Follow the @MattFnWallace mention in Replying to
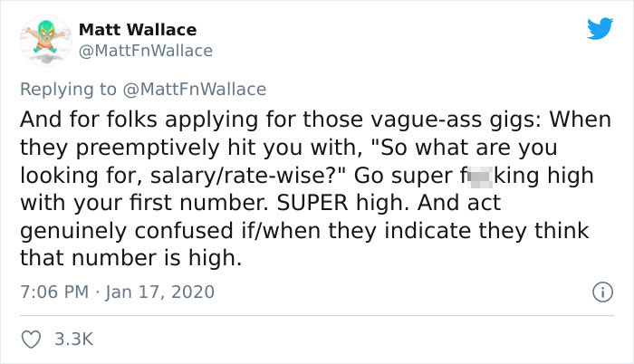The height and width of the screenshot is (364, 634). (194, 90)
